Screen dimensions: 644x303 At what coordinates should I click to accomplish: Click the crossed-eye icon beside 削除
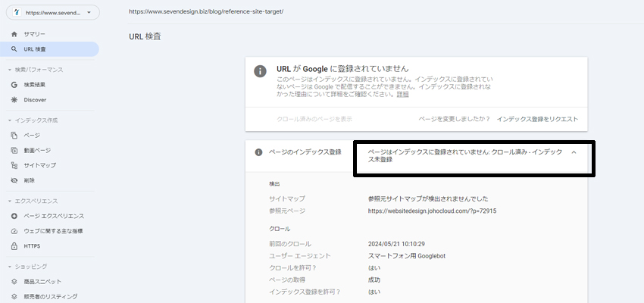14,180
